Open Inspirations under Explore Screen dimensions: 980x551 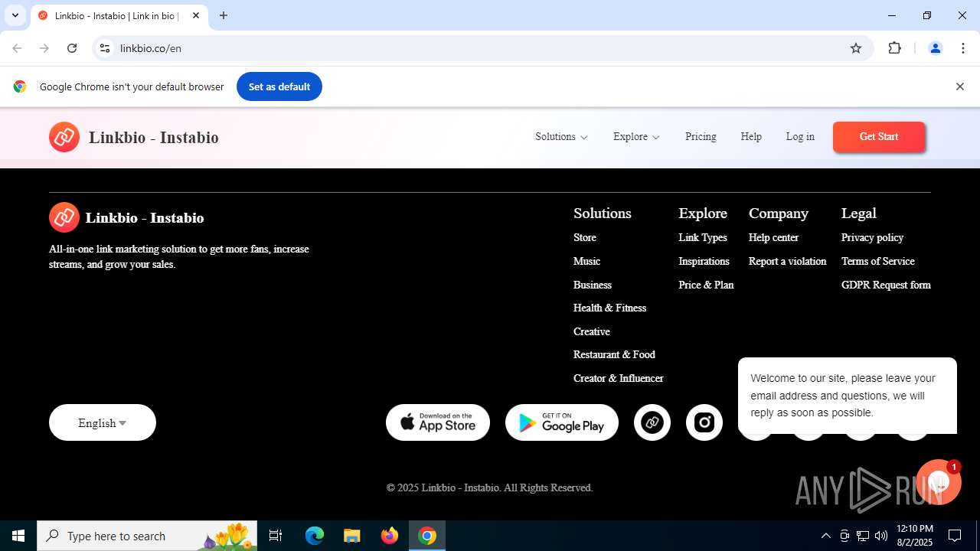pos(704,262)
